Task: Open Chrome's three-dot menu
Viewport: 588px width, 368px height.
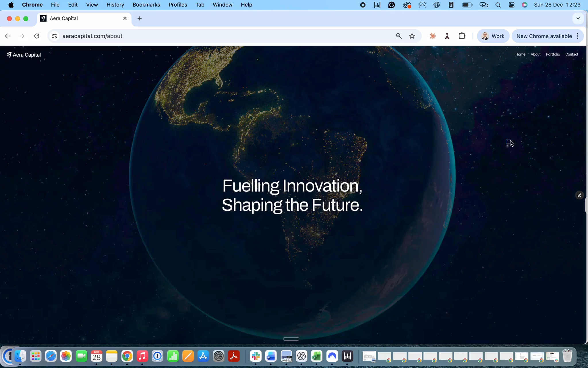Action: (x=577, y=36)
